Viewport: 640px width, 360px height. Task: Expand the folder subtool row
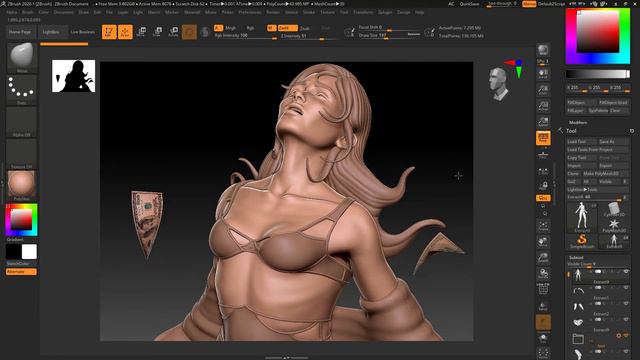tap(578, 338)
